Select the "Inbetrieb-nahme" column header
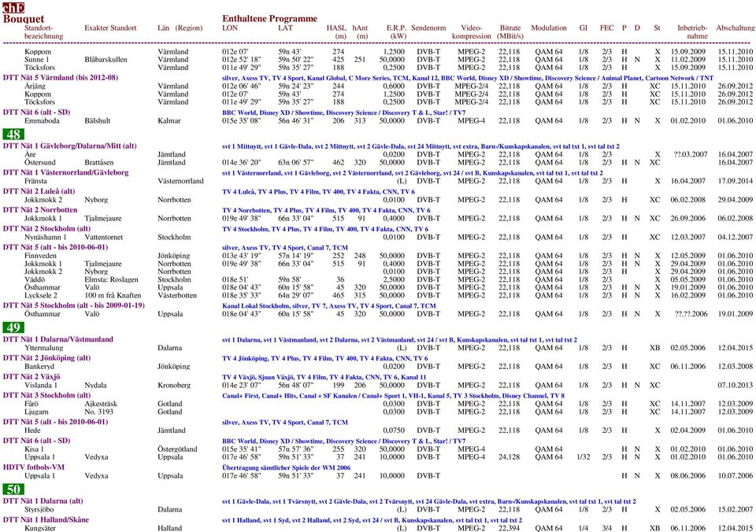 click(x=692, y=31)
